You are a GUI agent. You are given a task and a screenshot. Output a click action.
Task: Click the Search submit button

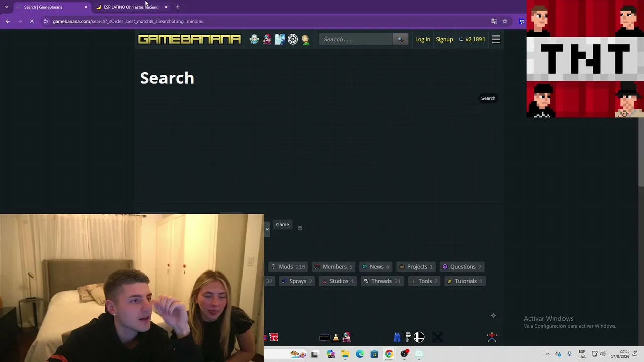click(x=488, y=98)
